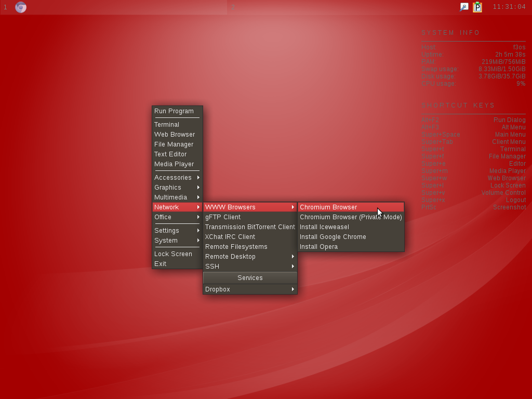Viewport: 532px width, 399px height.
Task: Choose Install Google Chrome
Action: point(351,236)
